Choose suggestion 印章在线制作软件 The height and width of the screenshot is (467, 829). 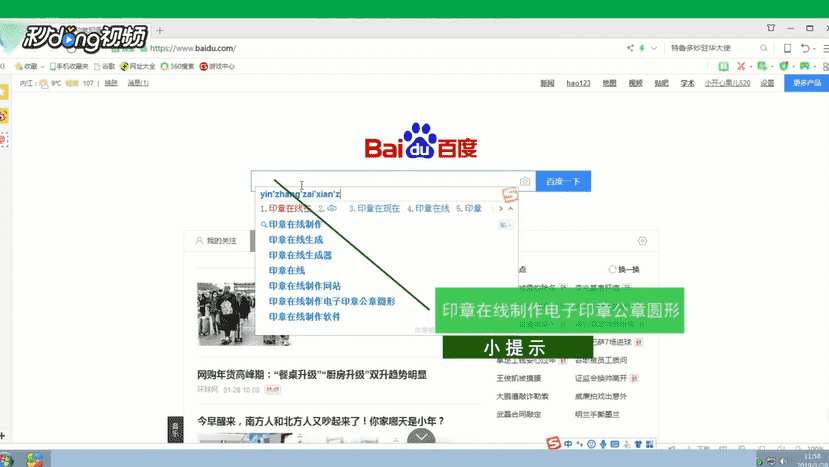click(305, 316)
